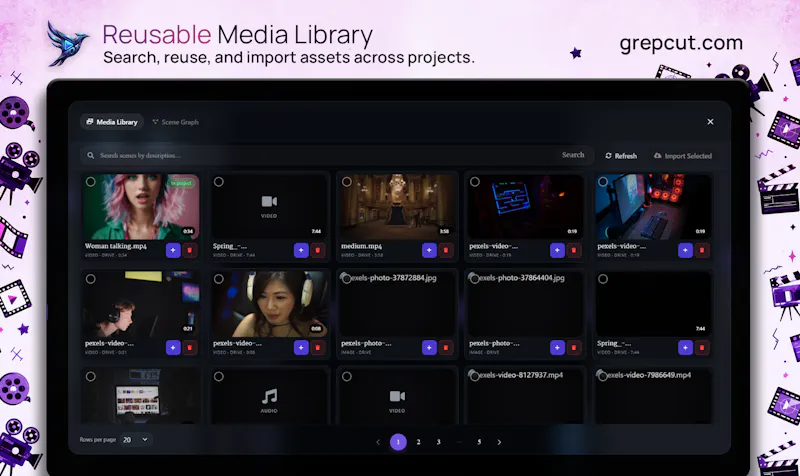Add the 0:21 boy with headset video
The width and height of the screenshot is (800, 476).
coord(173,347)
